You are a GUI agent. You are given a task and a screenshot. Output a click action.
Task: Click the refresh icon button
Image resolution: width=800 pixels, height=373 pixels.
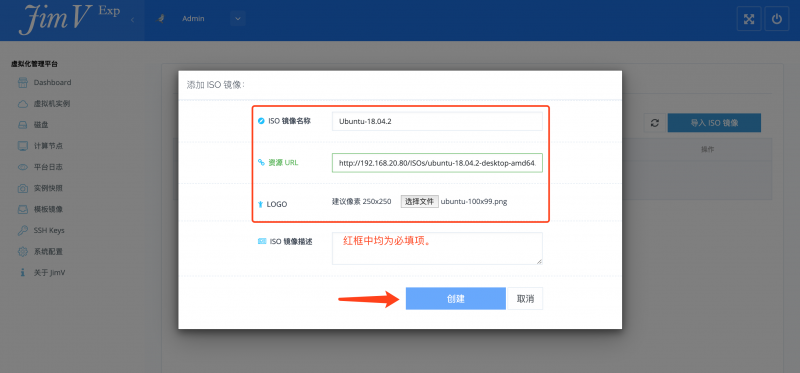pos(656,123)
